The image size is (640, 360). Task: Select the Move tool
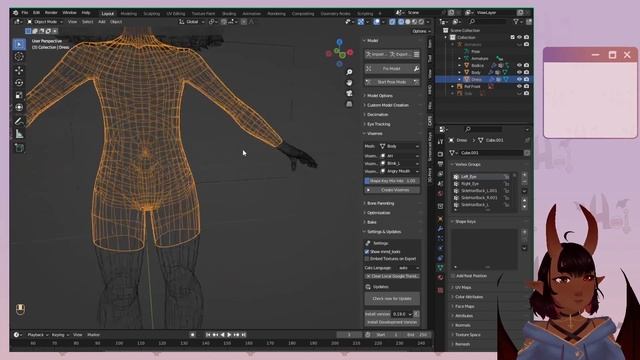coord(19,70)
